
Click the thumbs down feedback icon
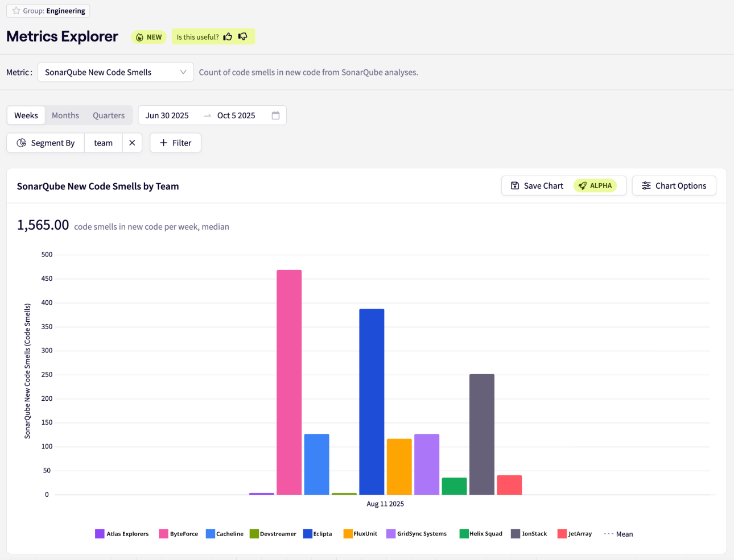pyautogui.click(x=243, y=37)
